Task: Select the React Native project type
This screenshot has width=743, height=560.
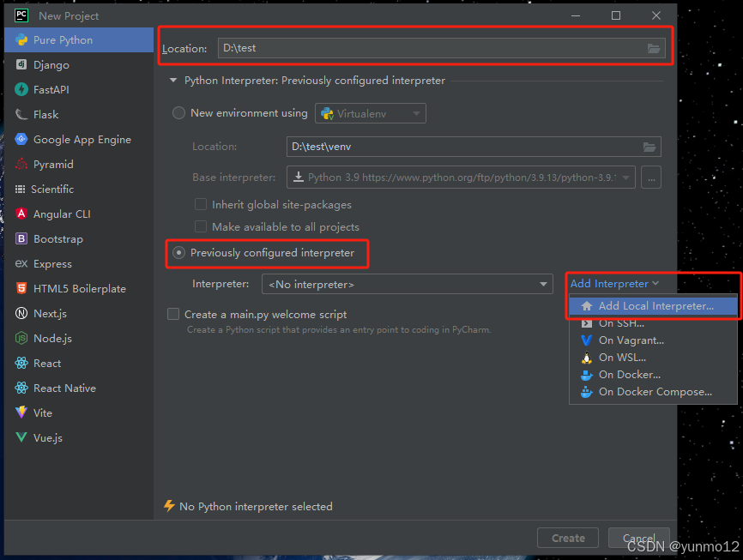Action: tap(79, 388)
